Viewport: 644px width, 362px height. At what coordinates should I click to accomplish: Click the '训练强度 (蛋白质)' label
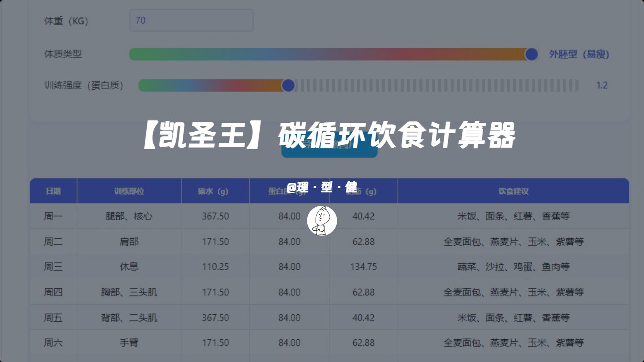click(x=83, y=85)
